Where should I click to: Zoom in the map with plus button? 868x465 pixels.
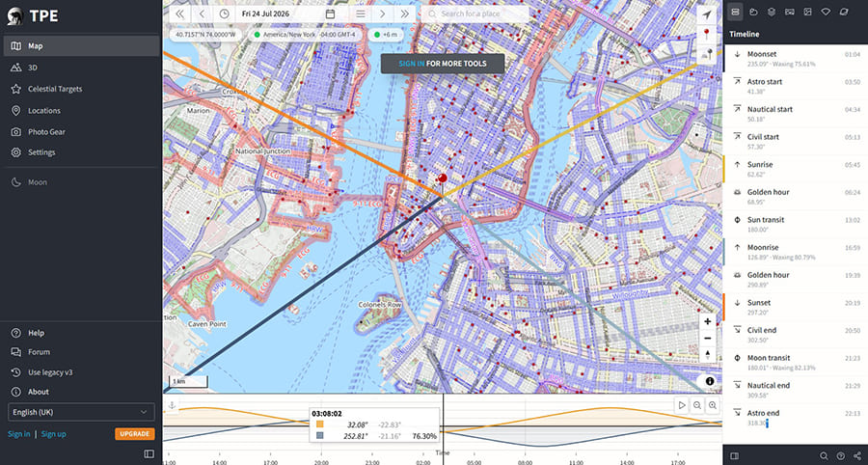pos(708,321)
